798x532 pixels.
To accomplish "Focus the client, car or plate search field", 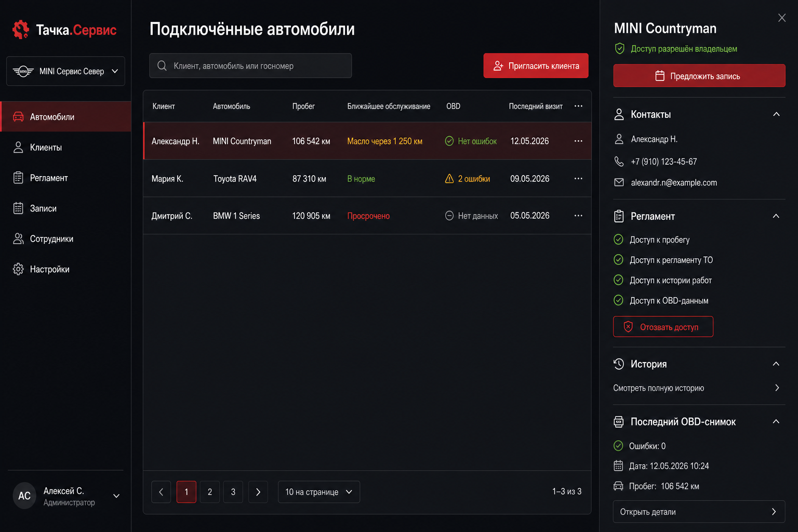I will point(250,65).
